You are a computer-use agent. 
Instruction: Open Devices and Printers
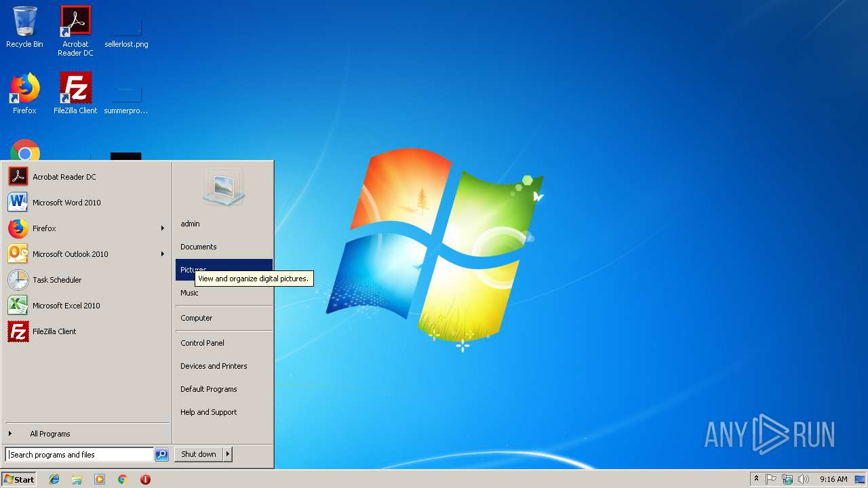(224, 366)
